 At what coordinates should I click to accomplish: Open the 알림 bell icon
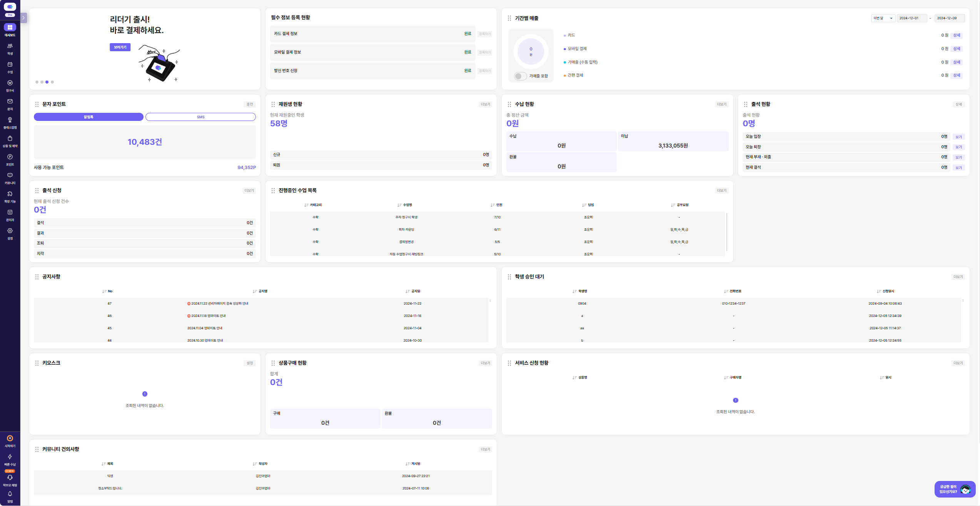click(x=10, y=494)
